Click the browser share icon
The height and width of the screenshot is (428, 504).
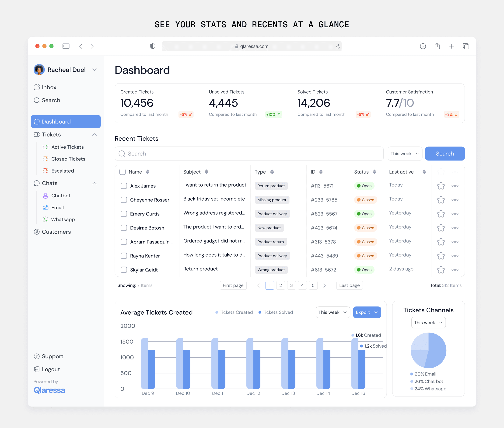(x=437, y=46)
